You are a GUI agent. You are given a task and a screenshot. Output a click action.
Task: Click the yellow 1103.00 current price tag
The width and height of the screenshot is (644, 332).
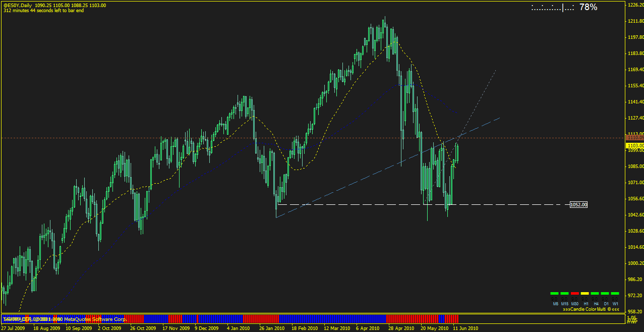tap(634, 145)
